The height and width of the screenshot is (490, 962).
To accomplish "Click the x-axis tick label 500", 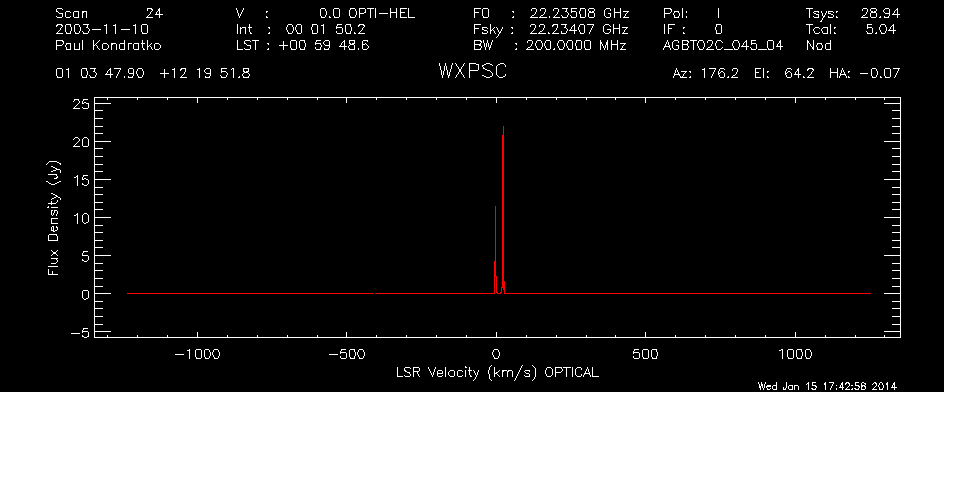I will (x=645, y=354).
